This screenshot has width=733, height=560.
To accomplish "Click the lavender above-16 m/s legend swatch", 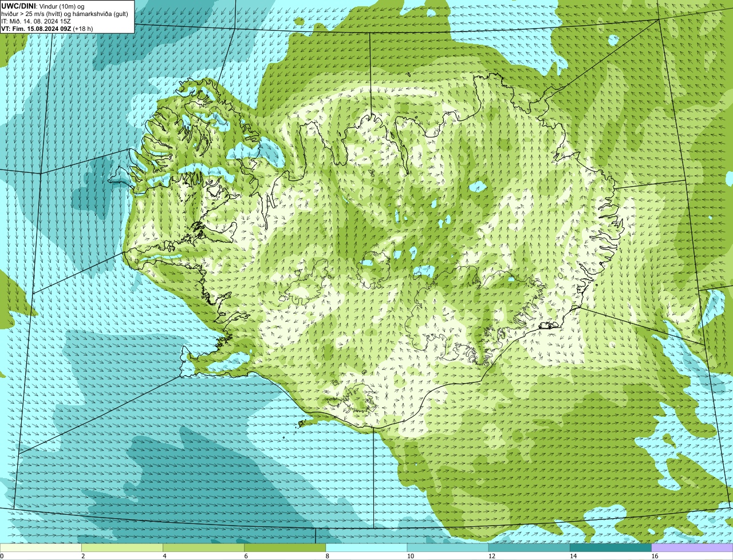I will click(692, 547).
